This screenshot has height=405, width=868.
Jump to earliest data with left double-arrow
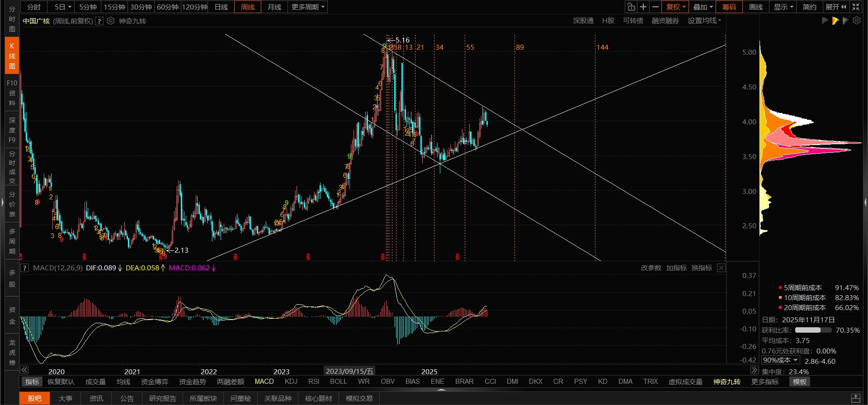click(24, 370)
